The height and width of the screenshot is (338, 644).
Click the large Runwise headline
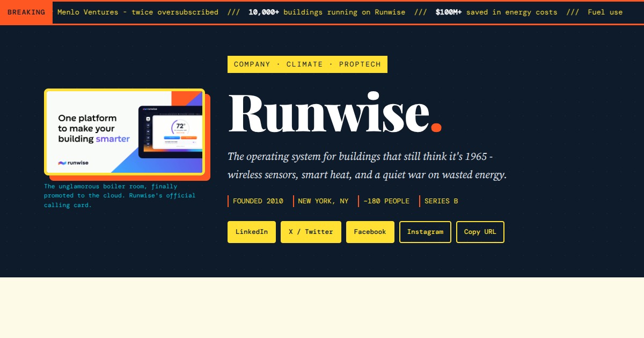click(335, 112)
